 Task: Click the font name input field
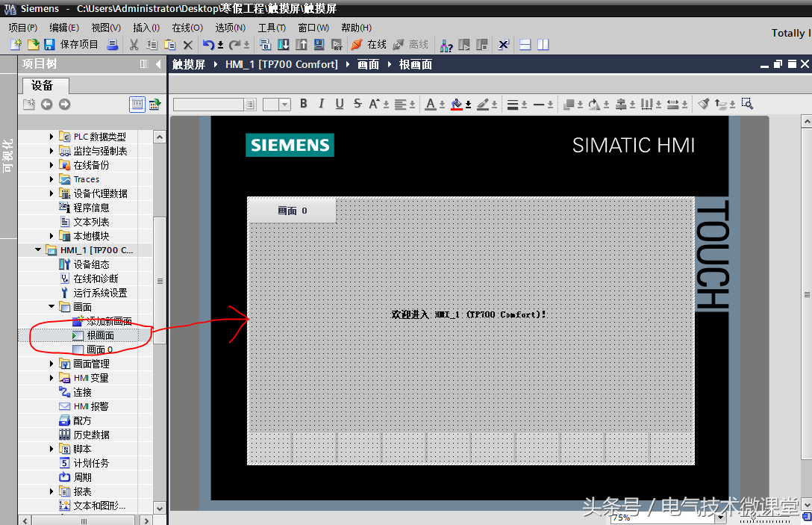point(209,105)
